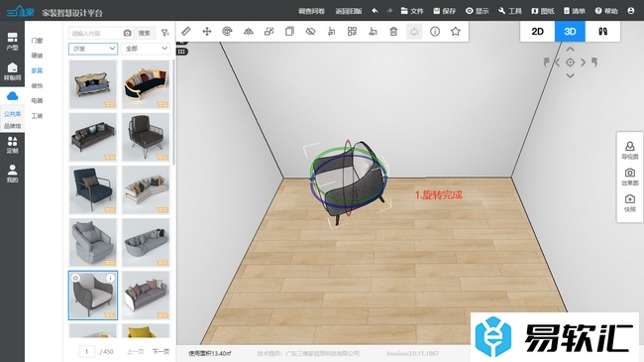
Task: Open the 工具 tools menu
Action: (x=509, y=11)
